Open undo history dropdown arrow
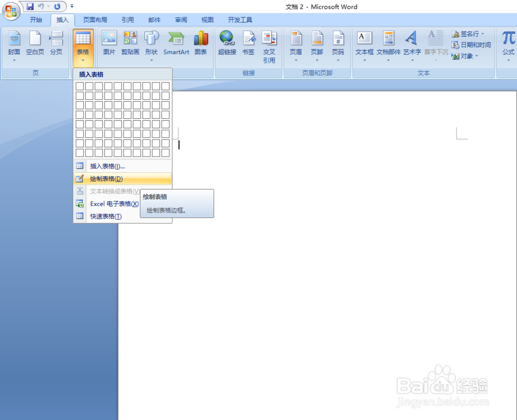This screenshot has width=517, height=420. point(48,6)
